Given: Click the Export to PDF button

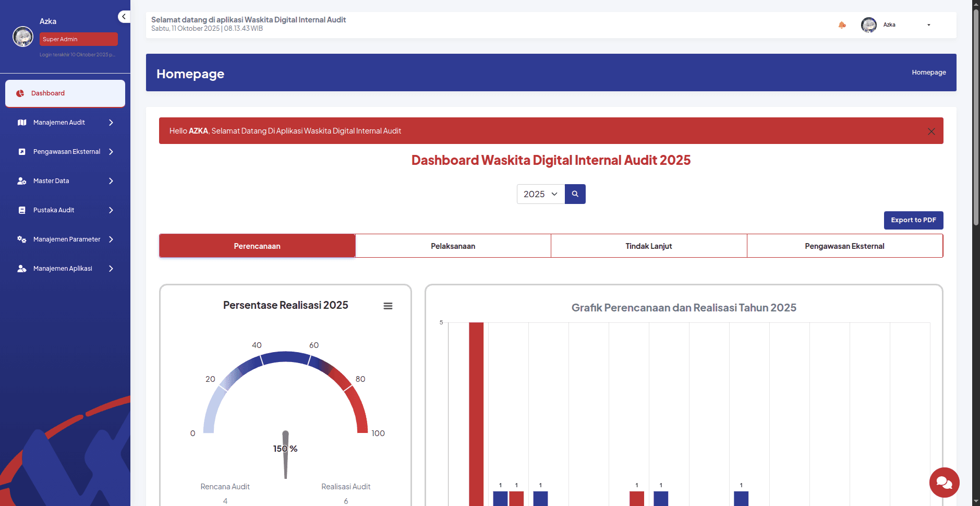Looking at the screenshot, I should tap(913, 220).
